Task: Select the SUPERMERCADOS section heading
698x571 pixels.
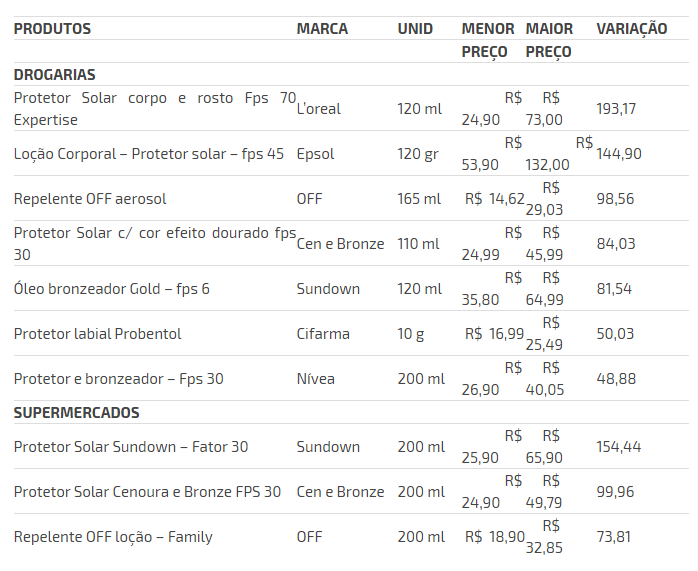Action: tap(77, 413)
